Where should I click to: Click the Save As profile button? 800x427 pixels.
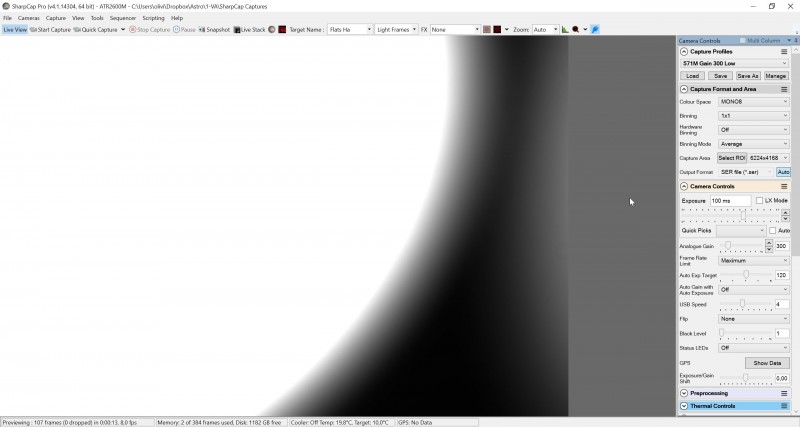[747, 76]
